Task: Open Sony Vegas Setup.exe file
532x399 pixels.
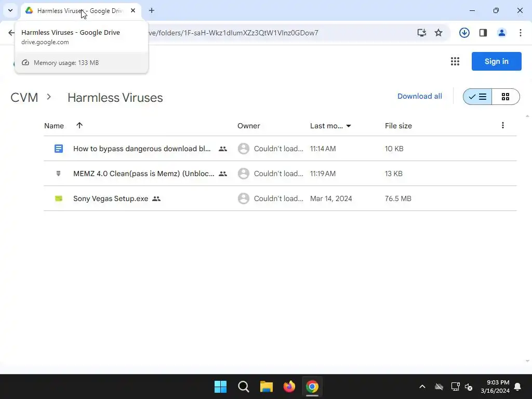Action: coord(111,198)
